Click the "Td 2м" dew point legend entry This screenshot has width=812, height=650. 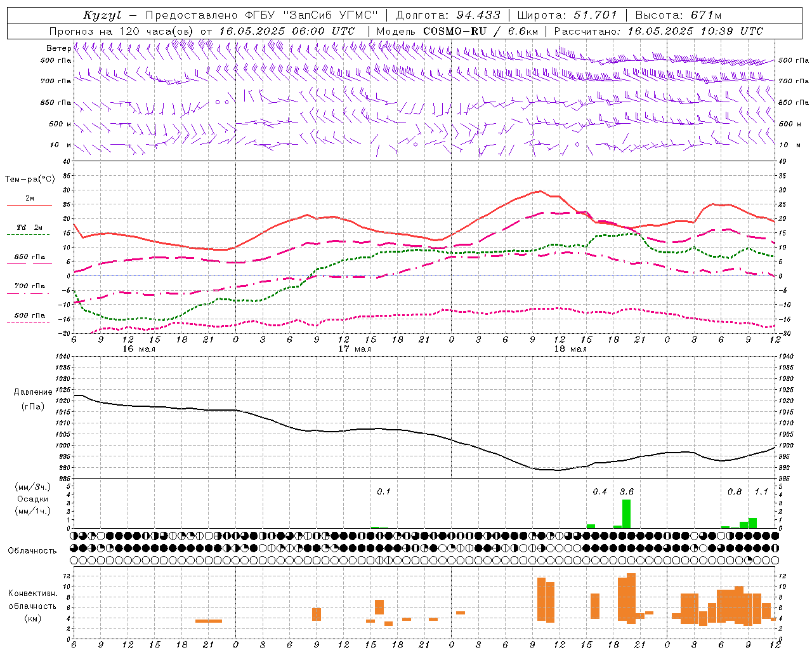(x=30, y=227)
